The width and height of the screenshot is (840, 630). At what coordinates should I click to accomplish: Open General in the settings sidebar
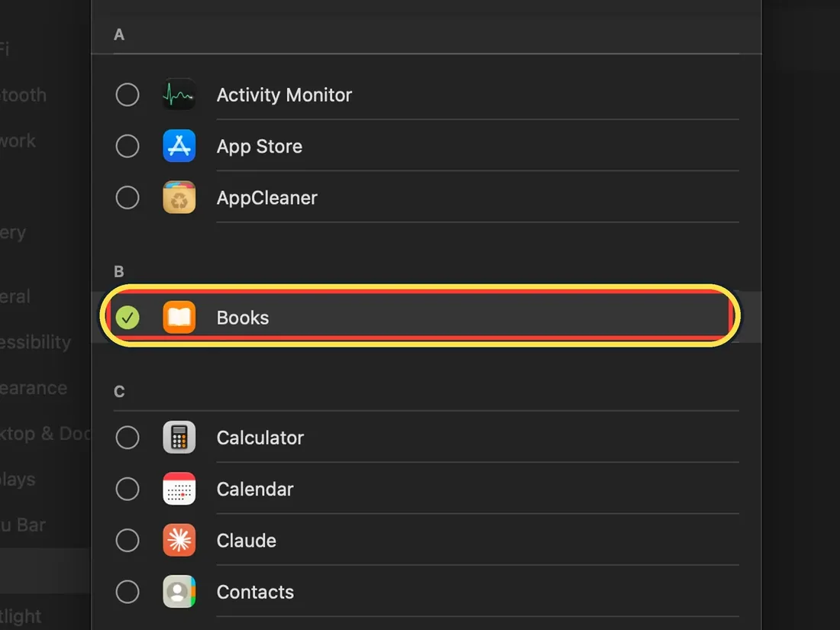pyautogui.click(x=15, y=296)
